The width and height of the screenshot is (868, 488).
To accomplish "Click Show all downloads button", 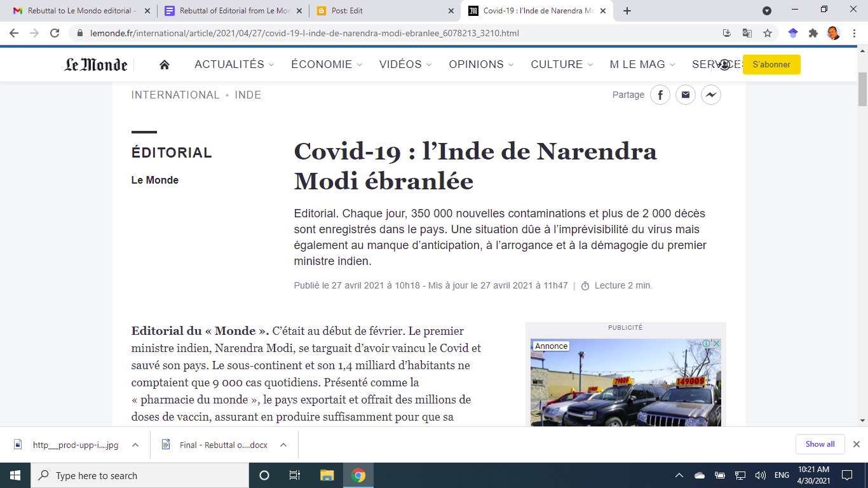I will point(820,444).
